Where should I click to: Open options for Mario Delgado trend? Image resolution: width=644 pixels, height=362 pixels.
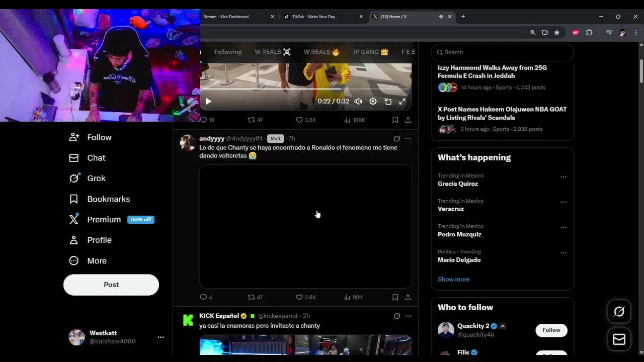click(563, 253)
